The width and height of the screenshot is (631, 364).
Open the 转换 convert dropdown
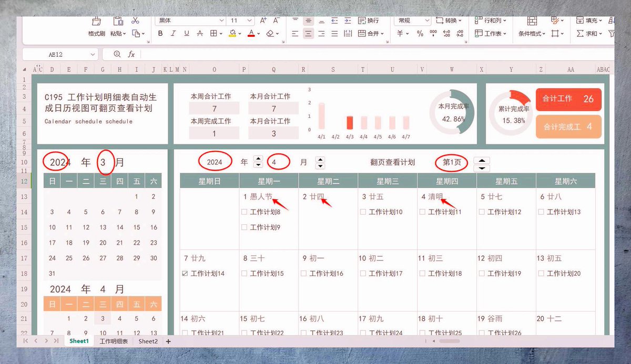[449, 20]
